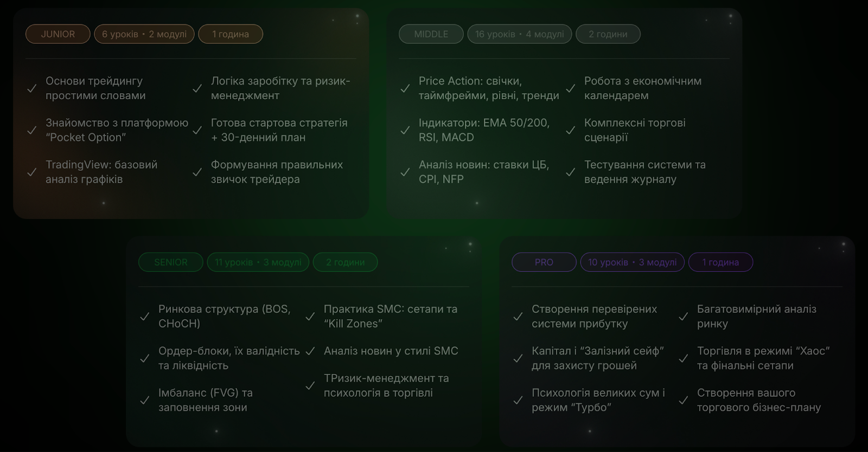Viewport: 868px width, 452px height.
Task: Select the SENIOR level badge
Action: coord(171,262)
